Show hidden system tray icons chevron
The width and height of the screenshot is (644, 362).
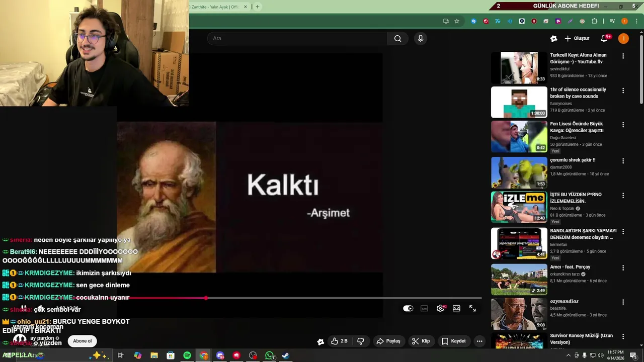click(x=569, y=355)
